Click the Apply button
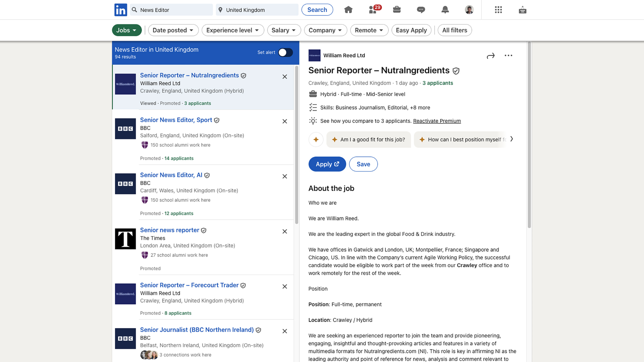 click(x=327, y=164)
